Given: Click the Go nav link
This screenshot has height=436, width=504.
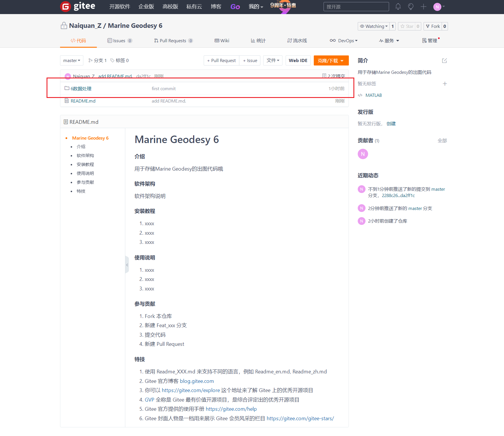Looking at the screenshot, I should 235,6.
